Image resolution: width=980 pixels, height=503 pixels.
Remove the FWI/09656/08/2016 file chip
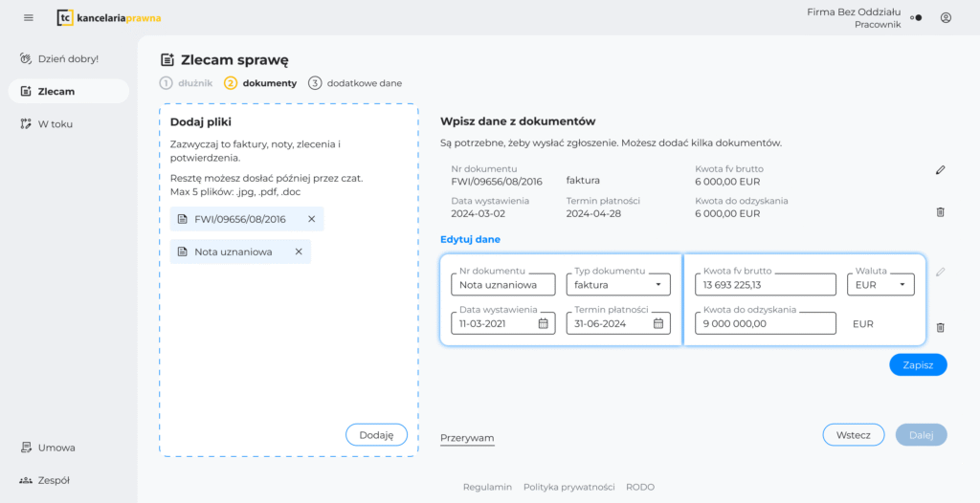[311, 219]
